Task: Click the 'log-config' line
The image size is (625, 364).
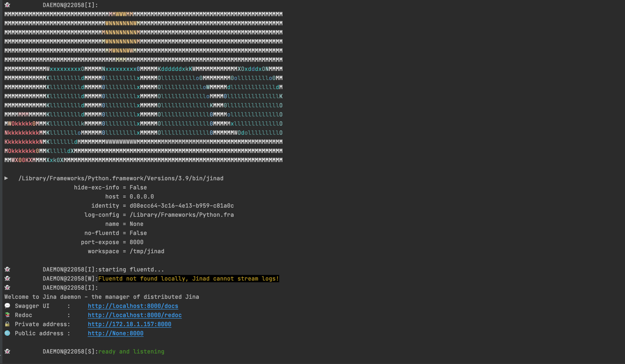Action: coord(159,215)
